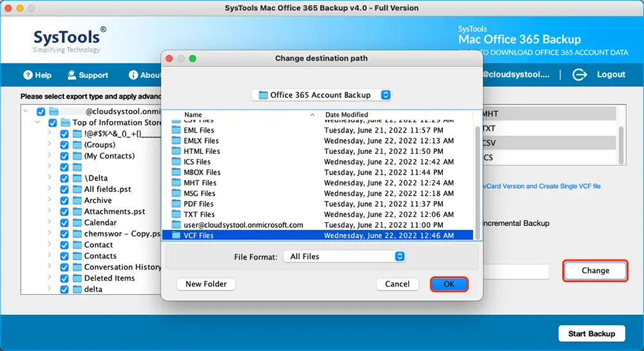Image resolution: width=644 pixels, height=351 pixels.
Task: Click the export type list scrollbar
Action: pos(621,145)
